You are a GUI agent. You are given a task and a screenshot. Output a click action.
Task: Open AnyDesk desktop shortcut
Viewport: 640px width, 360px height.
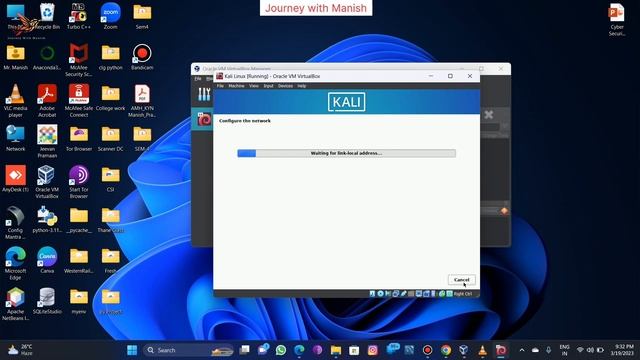click(x=16, y=179)
